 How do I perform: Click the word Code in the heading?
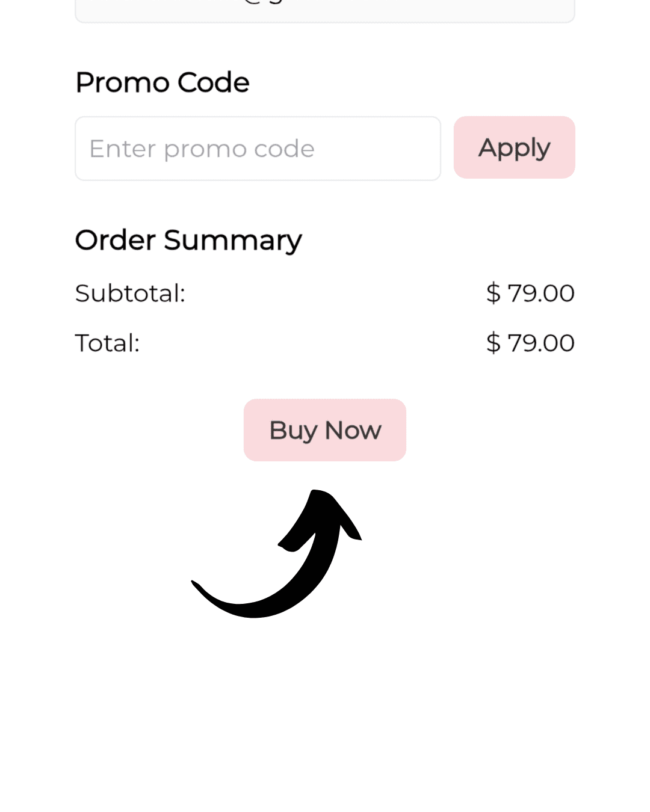coord(213,82)
